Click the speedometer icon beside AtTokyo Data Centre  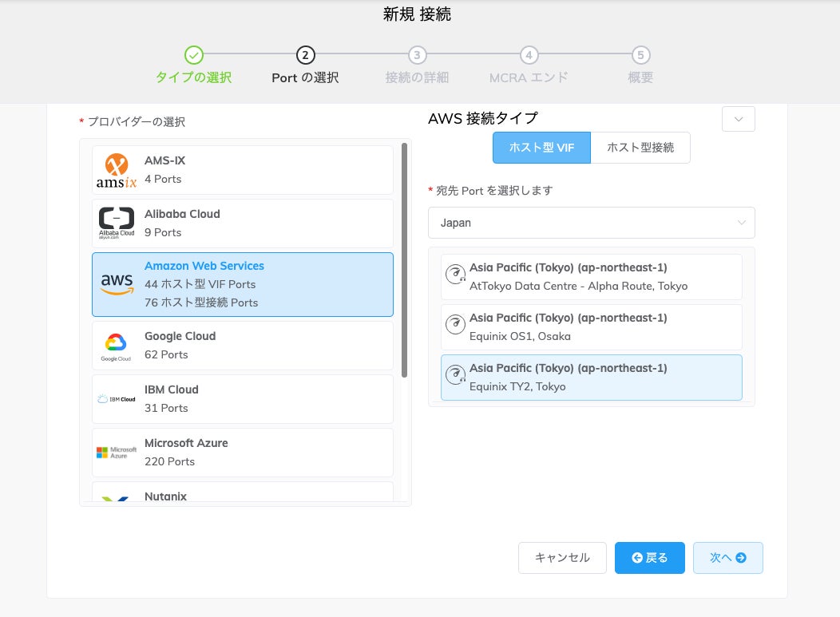tap(455, 274)
